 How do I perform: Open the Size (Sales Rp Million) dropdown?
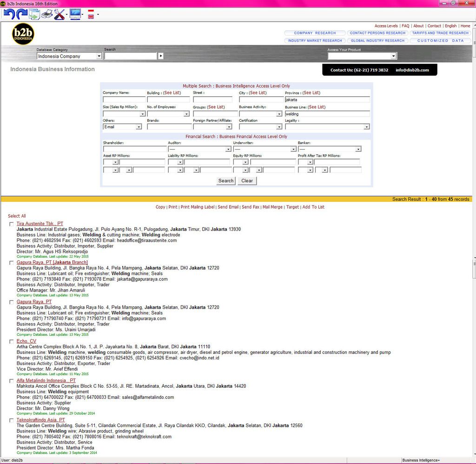pos(124,114)
